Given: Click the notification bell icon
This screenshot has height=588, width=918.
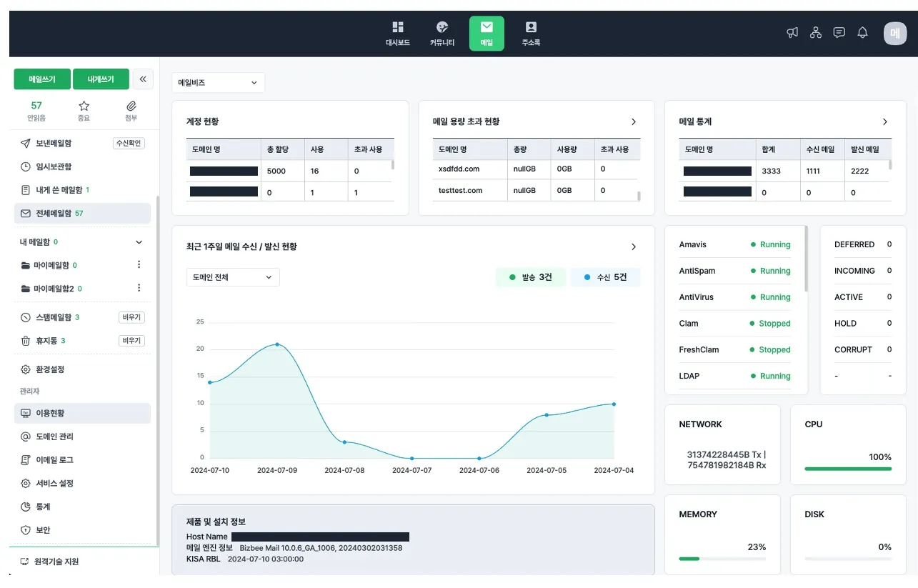Looking at the screenshot, I should pyautogui.click(x=863, y=33).
